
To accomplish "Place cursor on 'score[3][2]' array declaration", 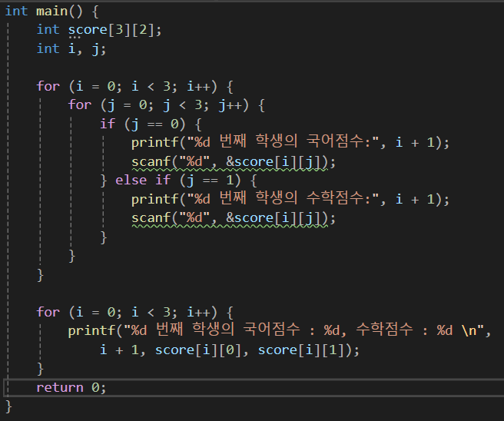I will point(111,30).
